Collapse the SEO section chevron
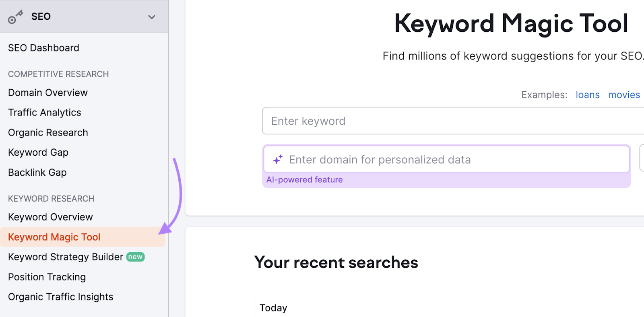This screenshot has height=317, width=644. [152, 17]
